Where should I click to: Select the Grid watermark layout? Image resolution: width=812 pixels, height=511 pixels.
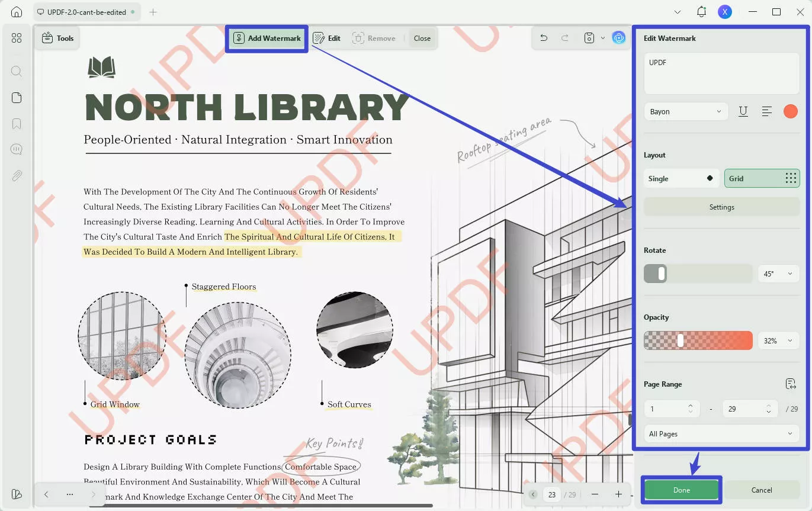(x=762, y=178)
